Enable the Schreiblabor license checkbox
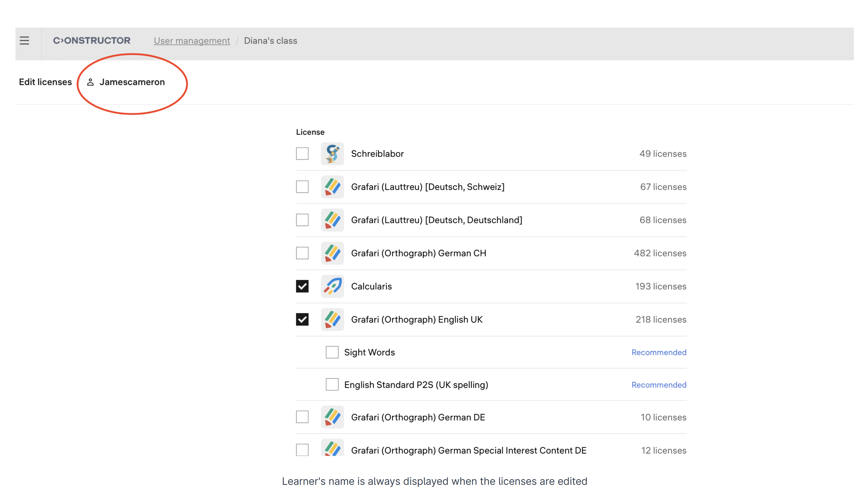The image size is (868, 488). (x=302, y=154)
